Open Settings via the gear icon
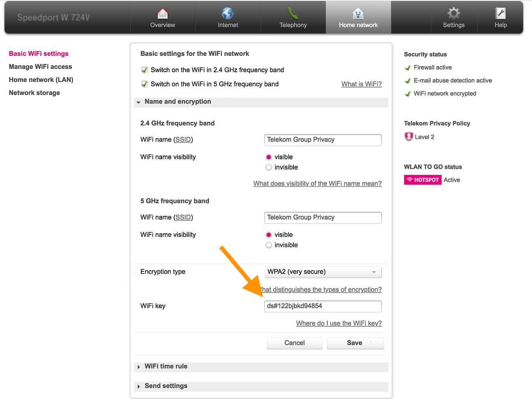This screenshot has height=399, width=532. pyautogui.click(x=454, y=14)
